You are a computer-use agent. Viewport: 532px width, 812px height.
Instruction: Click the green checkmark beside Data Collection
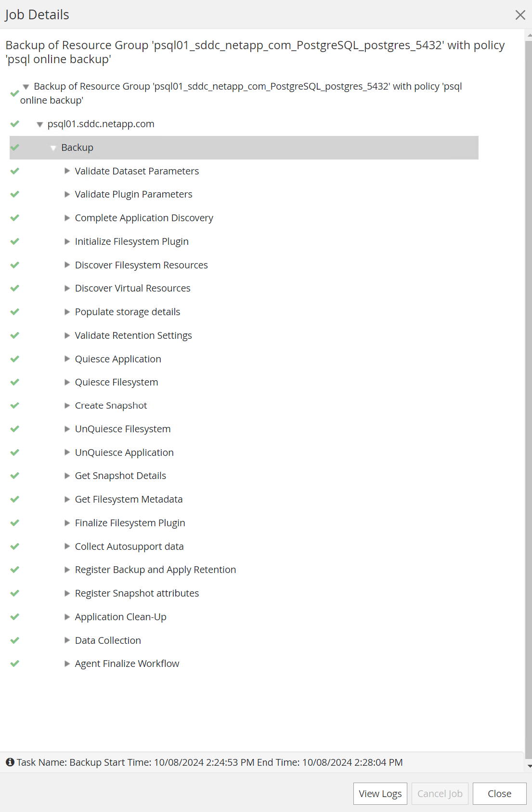pyautogui.click(x=15, y=640)
